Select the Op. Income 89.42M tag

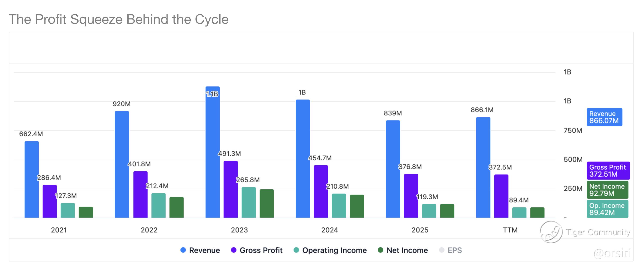pos(608,209)
